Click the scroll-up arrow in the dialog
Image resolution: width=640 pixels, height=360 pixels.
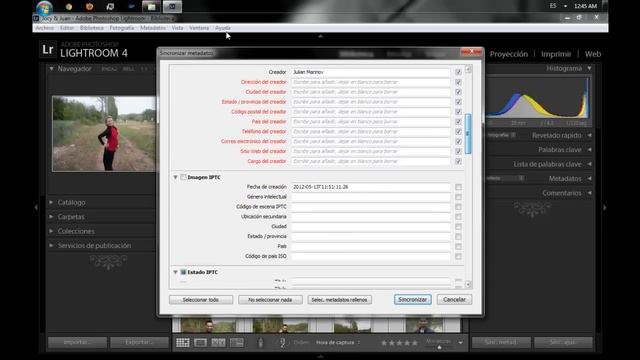click(468, 69)
